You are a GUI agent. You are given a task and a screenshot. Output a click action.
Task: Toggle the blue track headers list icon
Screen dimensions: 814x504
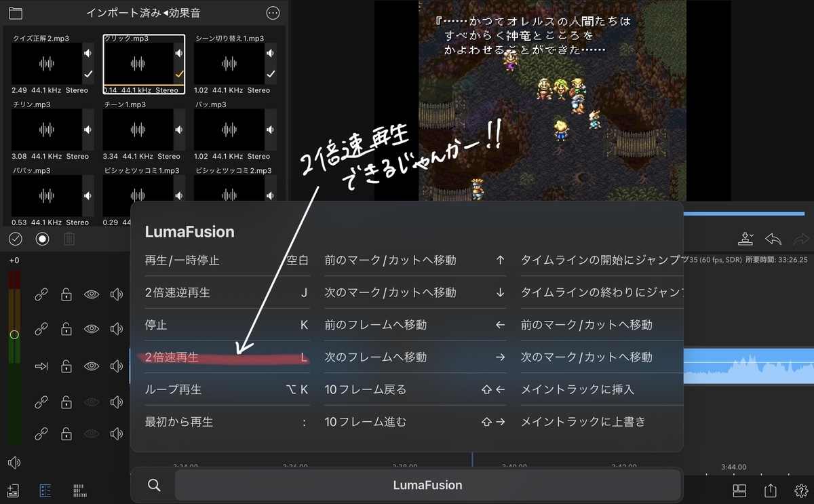(45, 490)
